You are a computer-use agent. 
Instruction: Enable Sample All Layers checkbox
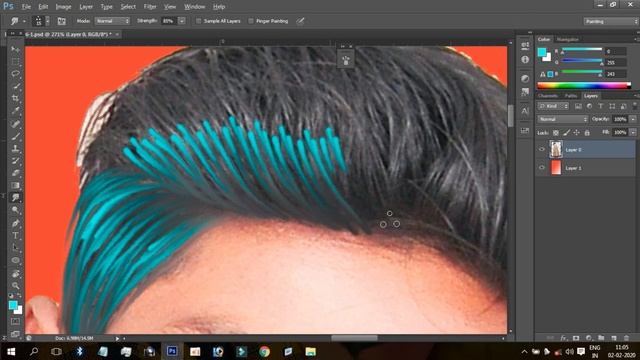[x=199, y=21]
